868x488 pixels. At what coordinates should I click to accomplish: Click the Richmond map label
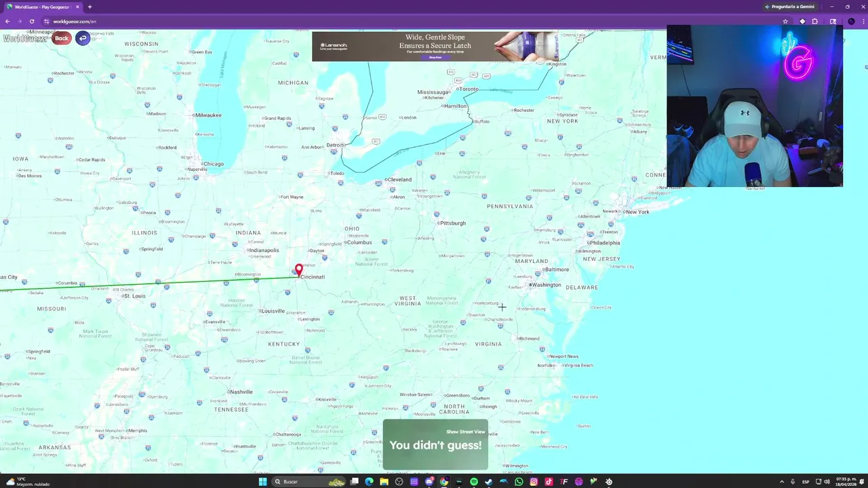pos(529,338)
